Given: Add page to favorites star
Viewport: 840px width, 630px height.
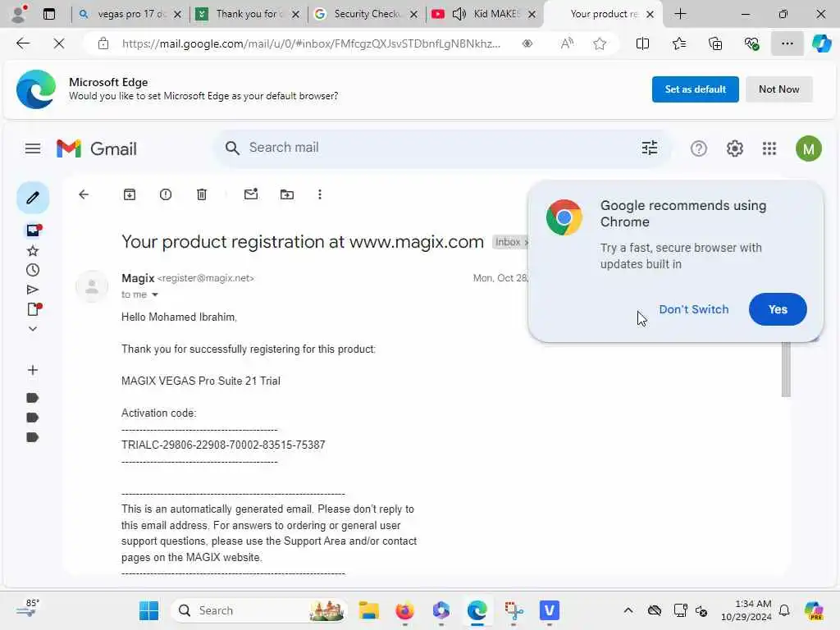Looking at the screenshot, I should [600, 43].
